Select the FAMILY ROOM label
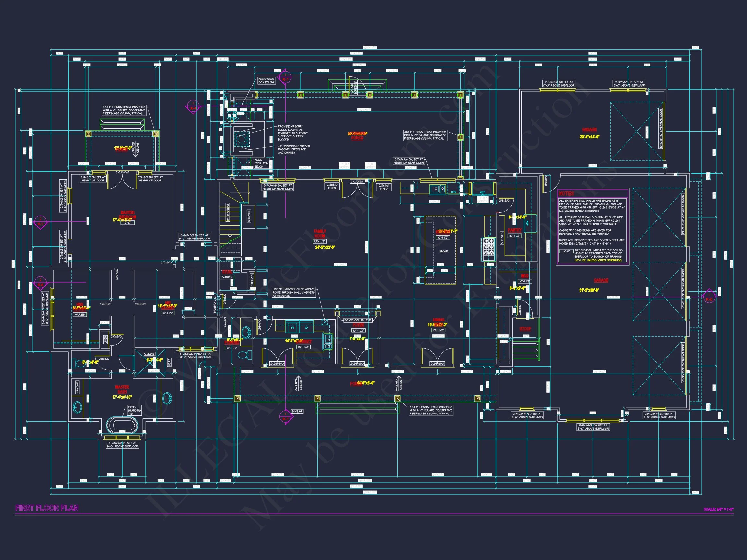This screenshot has height=560, width=747. tap(319, 234)
